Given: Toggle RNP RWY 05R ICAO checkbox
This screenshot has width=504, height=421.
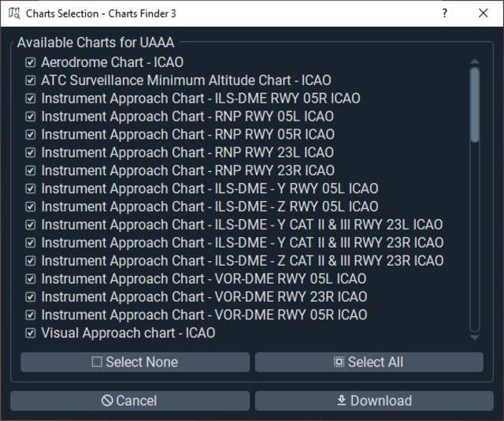Looking at the screenshot, I should click(31, 134).
